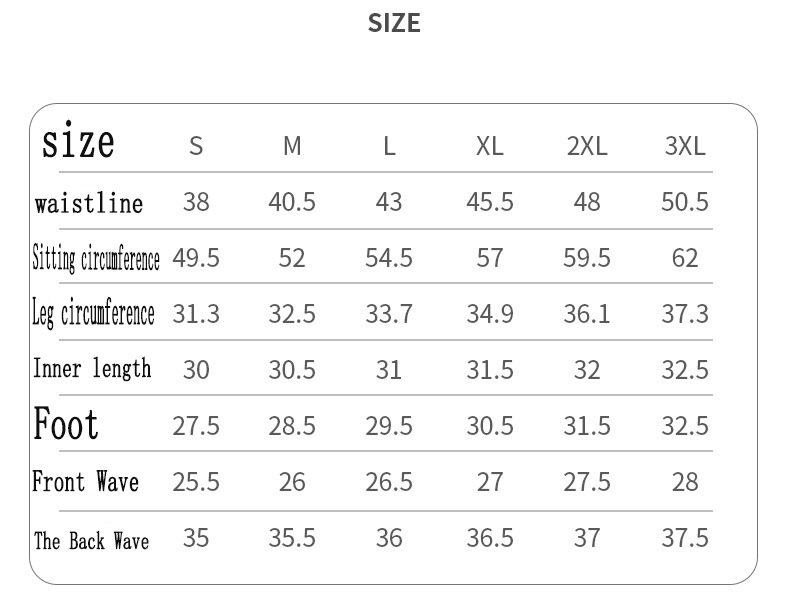The height and width of the screenshot is (603, 790).
Task: Select waistline value 50.5 for 3XL
Action: point(685,202)
